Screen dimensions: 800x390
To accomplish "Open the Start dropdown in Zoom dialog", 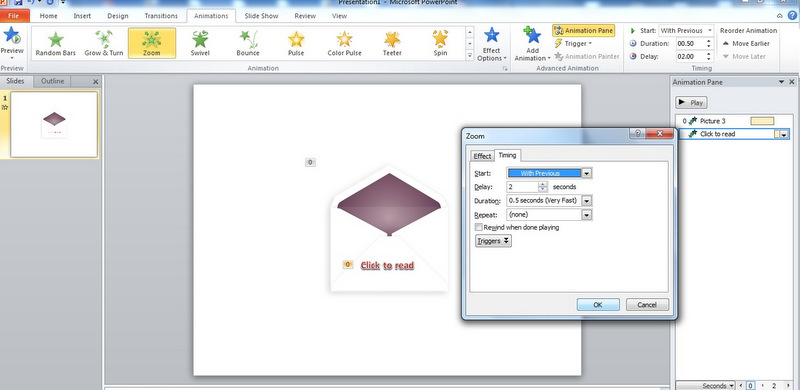I will 587,174.
